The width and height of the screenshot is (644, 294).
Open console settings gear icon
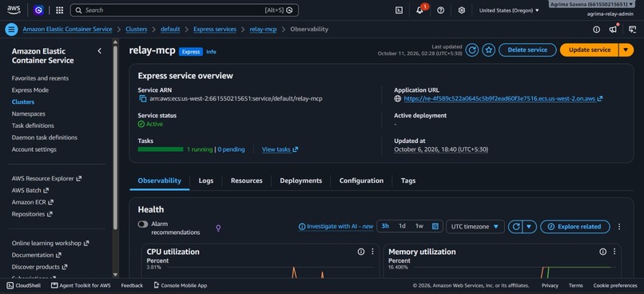tap(462, 10)
